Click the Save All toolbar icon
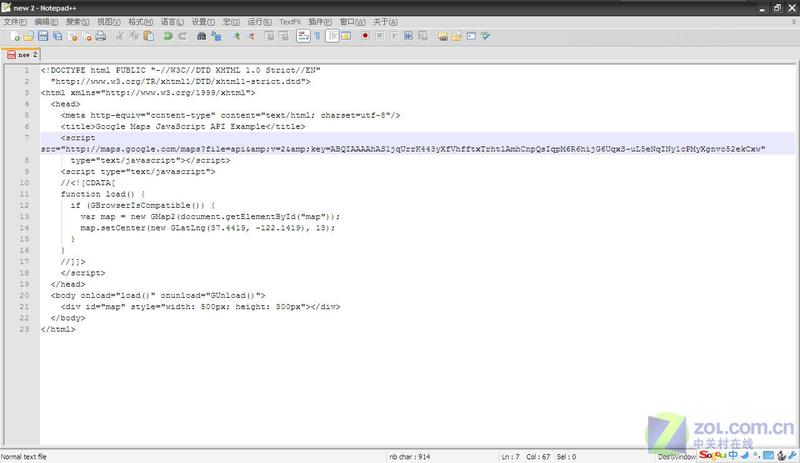800x463 pixels. coord(57,36)
